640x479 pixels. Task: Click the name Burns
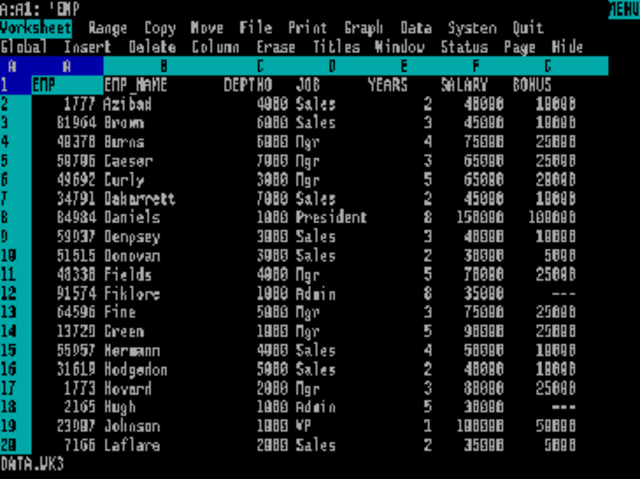click(x=124, y=142)
